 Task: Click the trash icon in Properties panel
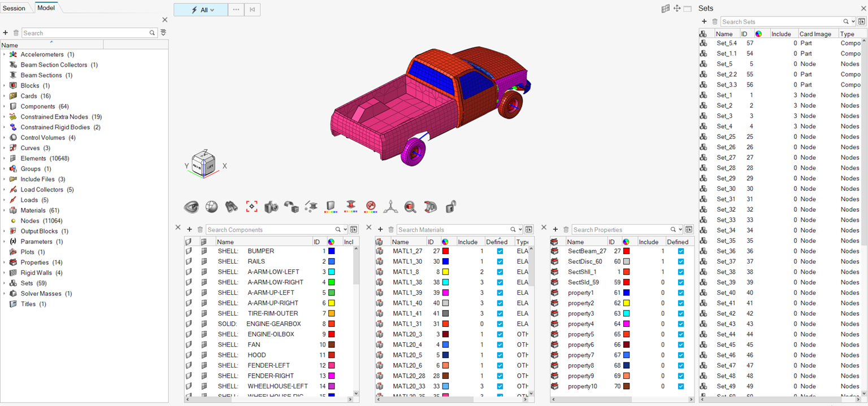click(x=566, y=229)
